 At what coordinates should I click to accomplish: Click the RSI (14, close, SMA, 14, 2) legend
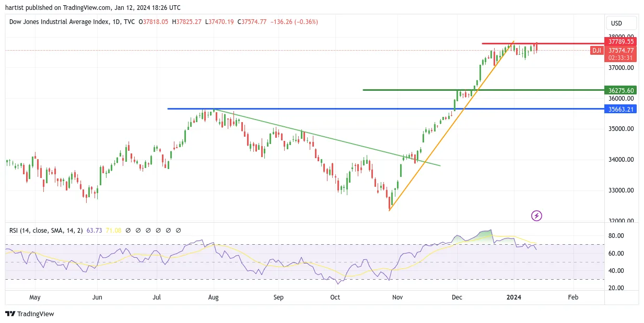pos(46,230)
